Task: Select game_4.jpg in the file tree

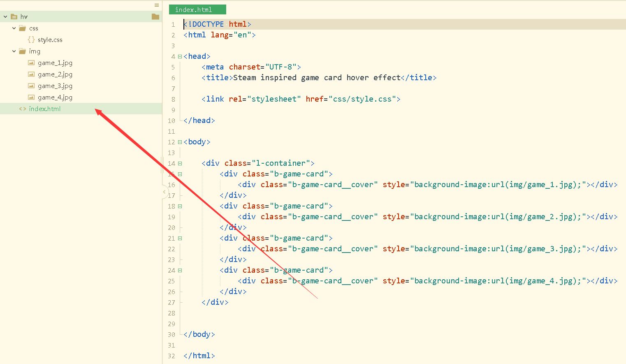Action: coord(55,97)
